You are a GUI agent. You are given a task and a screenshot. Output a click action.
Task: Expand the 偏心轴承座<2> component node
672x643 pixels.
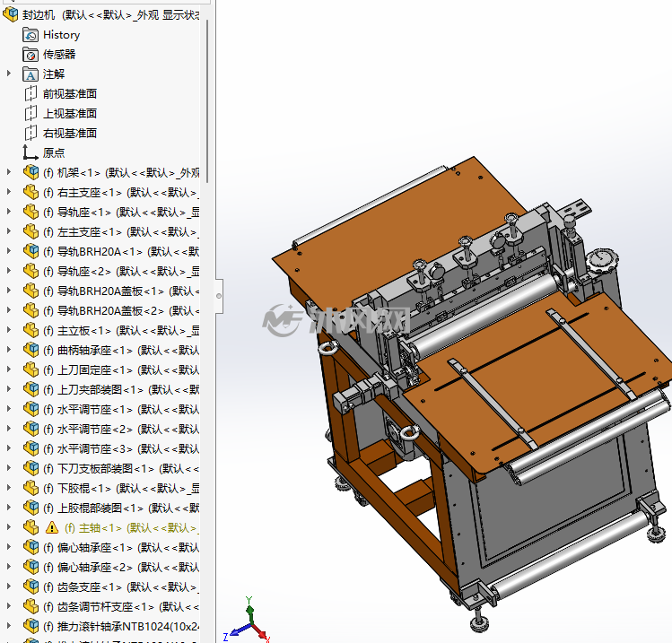pos(9,567)
